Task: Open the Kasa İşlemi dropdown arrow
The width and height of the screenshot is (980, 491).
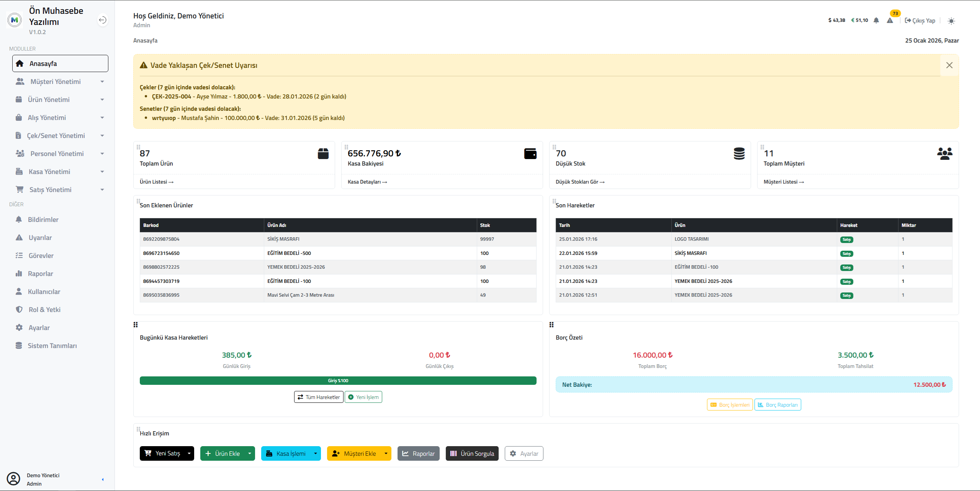Action: tap(316, 453)
